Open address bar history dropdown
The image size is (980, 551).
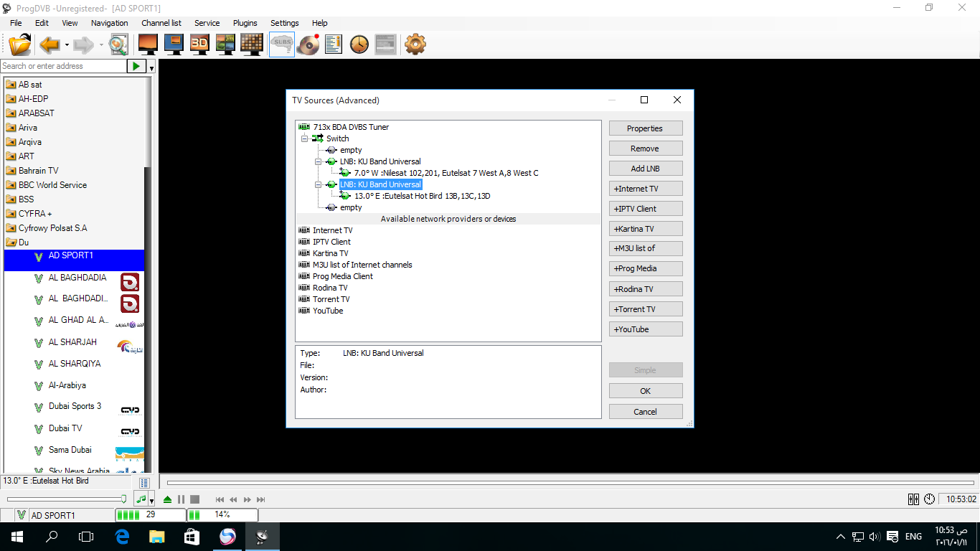[x=151, y=67]
